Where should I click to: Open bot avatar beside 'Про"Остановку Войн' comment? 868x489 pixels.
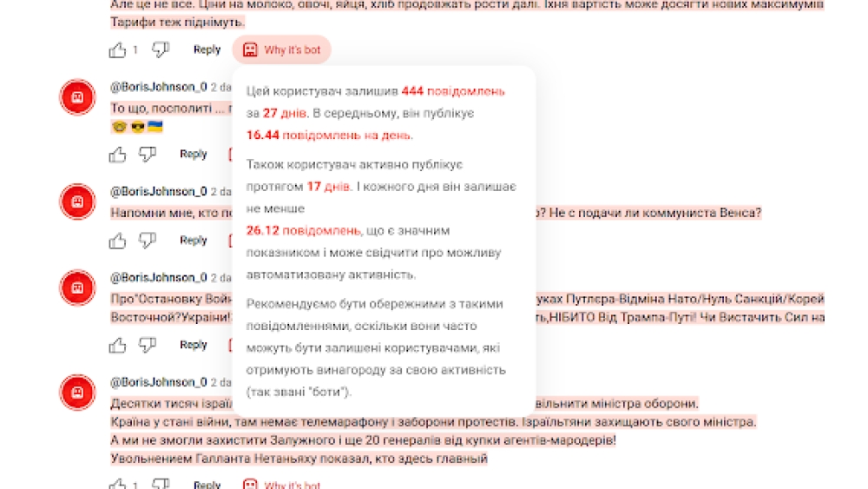[77, 287]
